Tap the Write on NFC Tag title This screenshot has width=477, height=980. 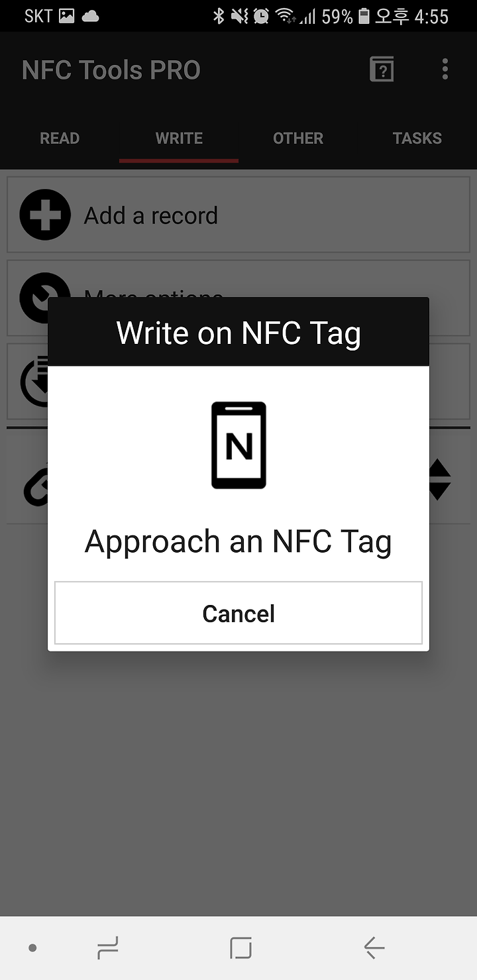[x=238, y=333]
